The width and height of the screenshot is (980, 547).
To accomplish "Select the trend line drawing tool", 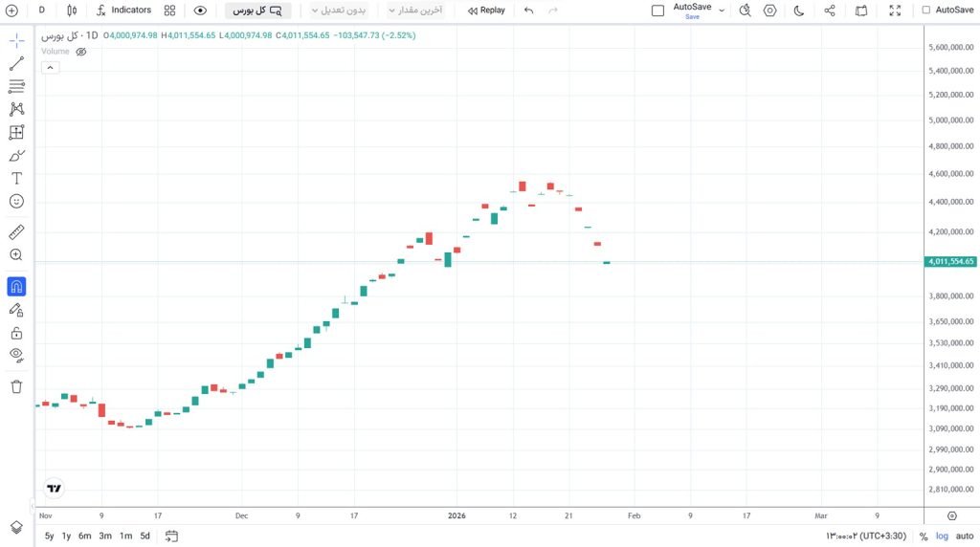I will [x=16, y=64].
